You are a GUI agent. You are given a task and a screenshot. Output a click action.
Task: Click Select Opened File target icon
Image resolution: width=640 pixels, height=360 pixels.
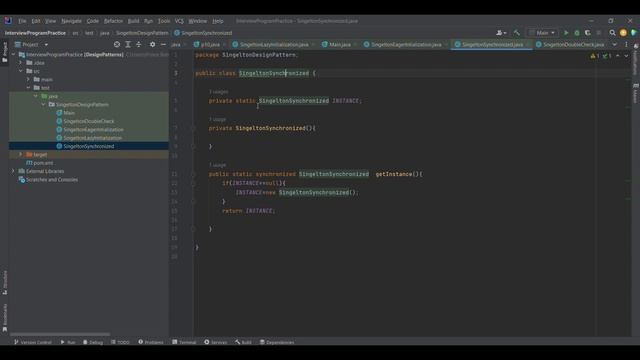[x=117, y=44]
